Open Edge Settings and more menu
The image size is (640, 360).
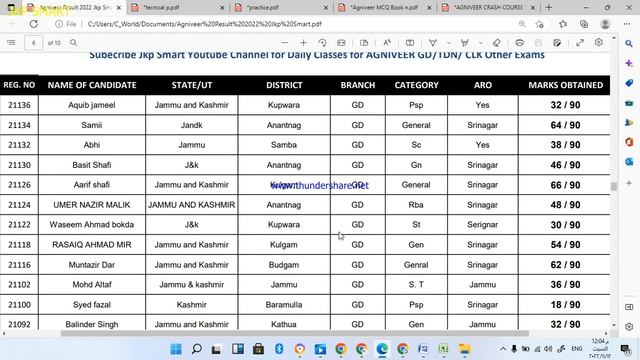[627, 24]
